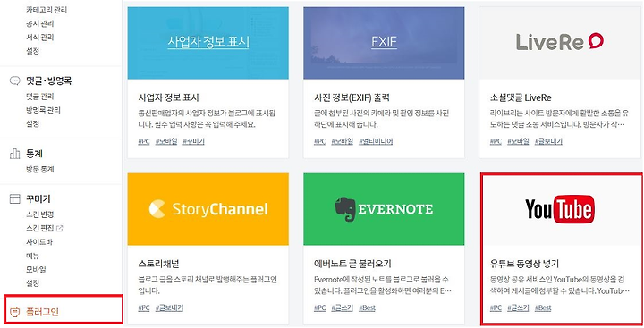644x328 pixels.
Task: Click #글보내기 tag on 스토리채널 card
Action: tap(169, 307)
